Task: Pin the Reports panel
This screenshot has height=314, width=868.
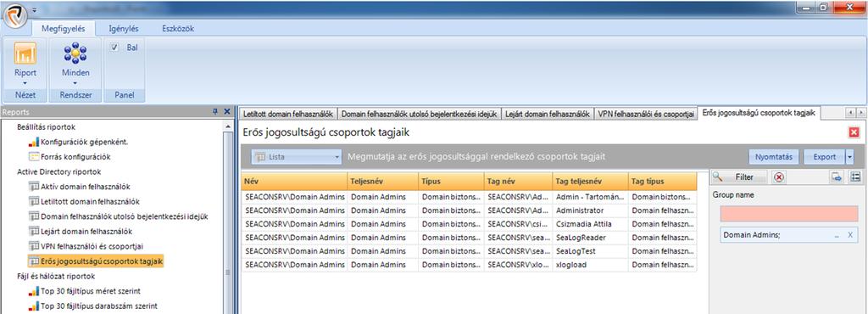Action: (215, 111)
